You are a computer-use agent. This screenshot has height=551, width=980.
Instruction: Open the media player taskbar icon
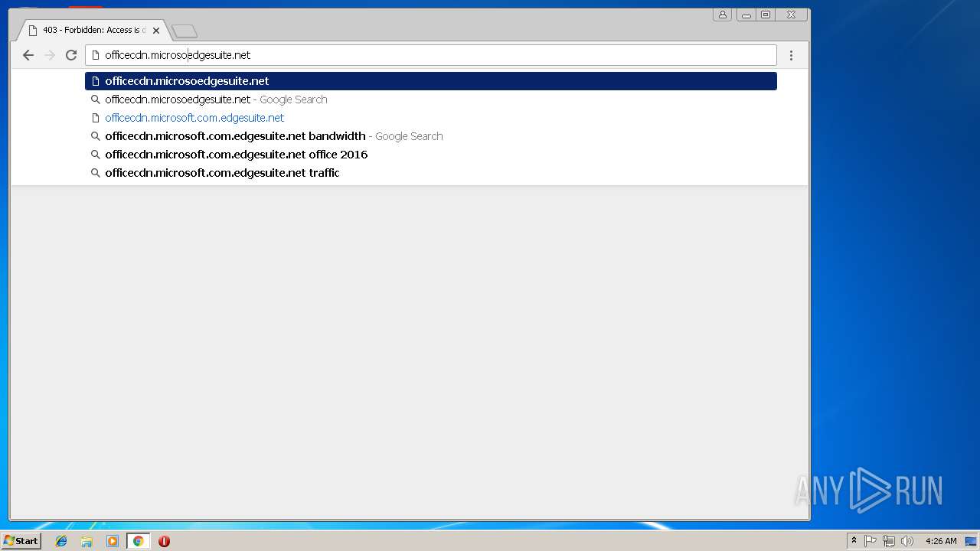113,541
